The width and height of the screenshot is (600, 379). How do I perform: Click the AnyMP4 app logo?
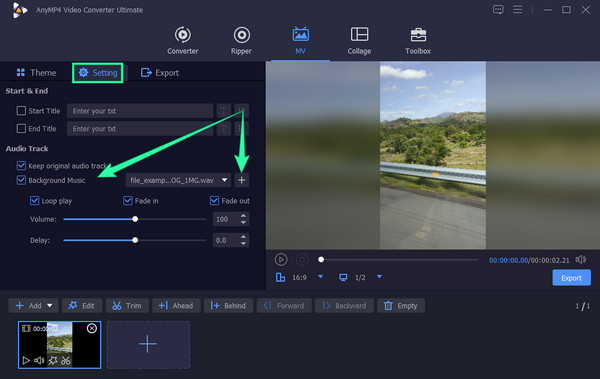(x=20, y=10)
